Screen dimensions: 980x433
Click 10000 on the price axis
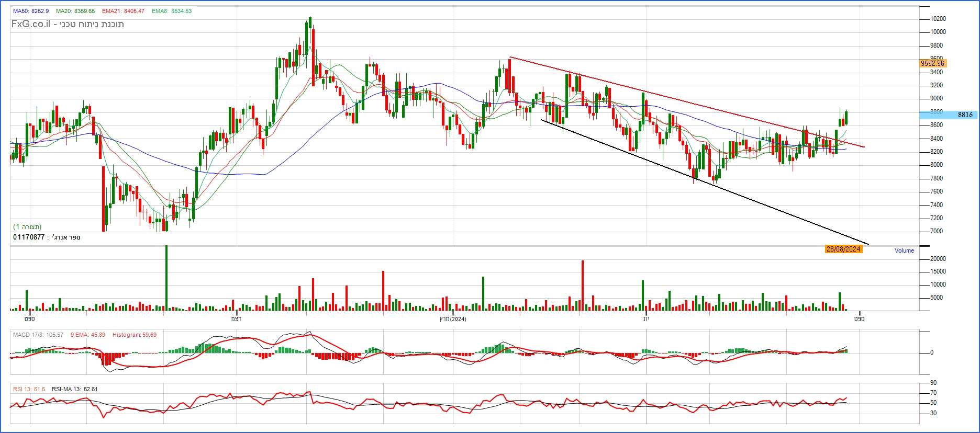(x=938, y=32)
